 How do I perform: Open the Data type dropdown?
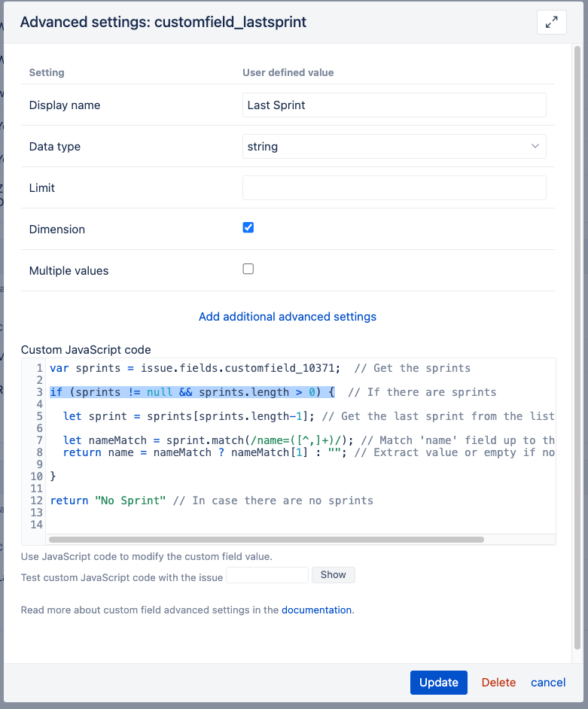coord(394,147)
